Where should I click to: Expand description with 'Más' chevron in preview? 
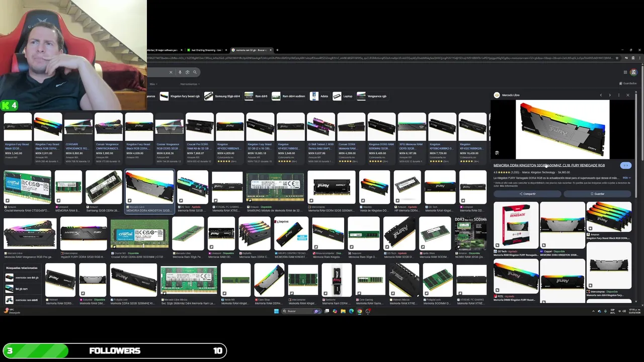pyautogui.click(x=626, y=178)
